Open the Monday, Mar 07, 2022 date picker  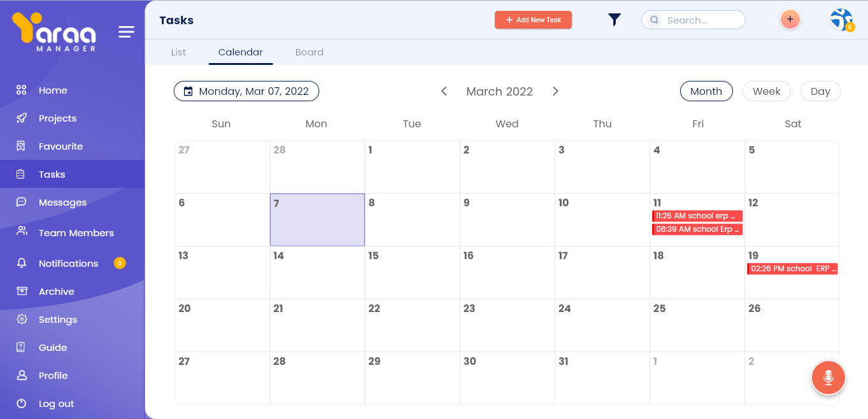[x=246, y=91]
